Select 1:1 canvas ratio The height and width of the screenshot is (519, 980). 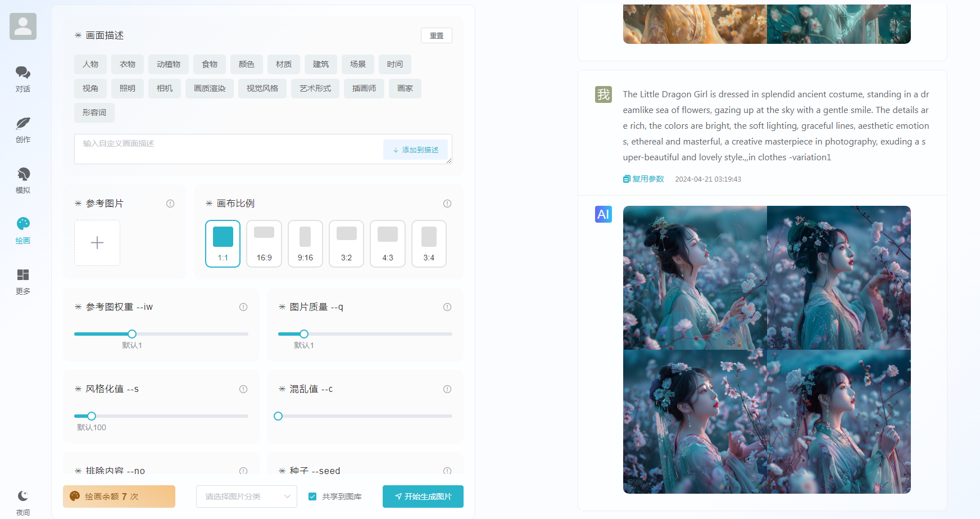point(223,243)
